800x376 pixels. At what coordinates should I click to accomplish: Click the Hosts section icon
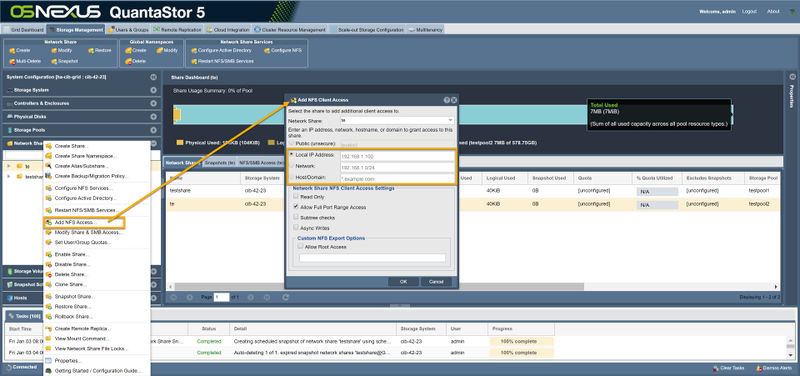coord(10,298)
